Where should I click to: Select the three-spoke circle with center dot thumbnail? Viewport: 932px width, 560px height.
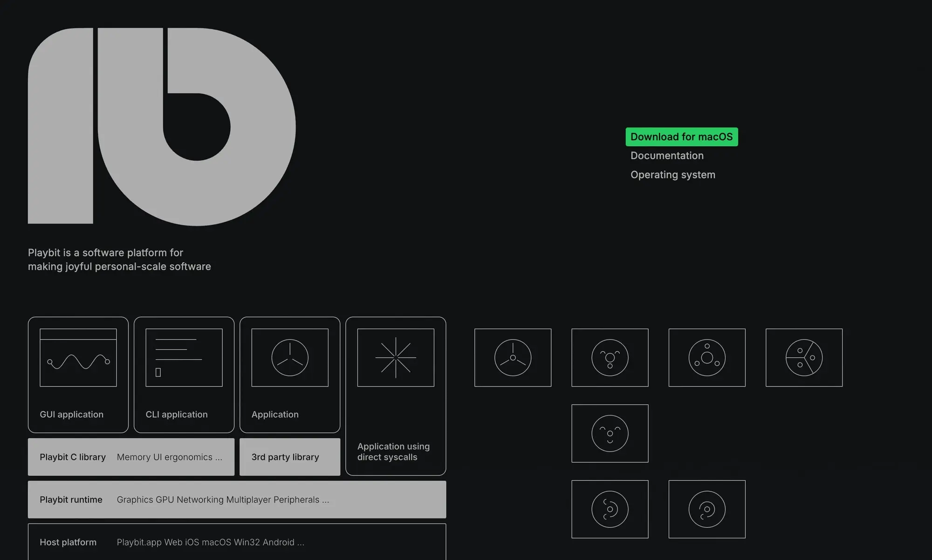tap(513, 358)
